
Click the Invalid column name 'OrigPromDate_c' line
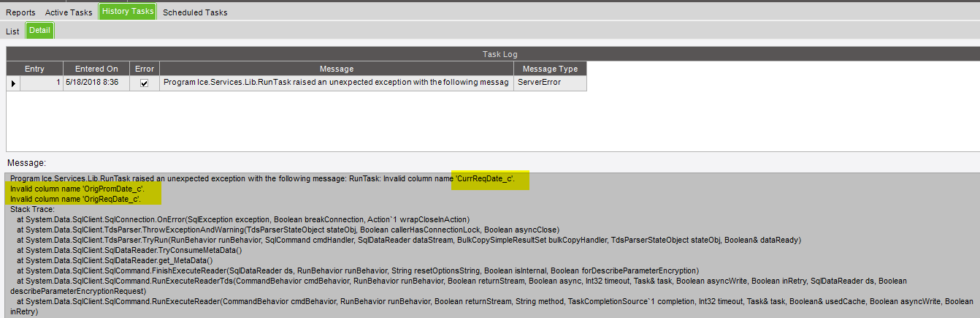77,189
